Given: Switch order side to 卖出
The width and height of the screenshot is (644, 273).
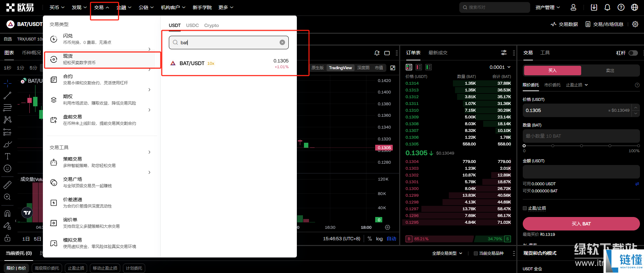Looking at the screenshot, I should [610, 71].
